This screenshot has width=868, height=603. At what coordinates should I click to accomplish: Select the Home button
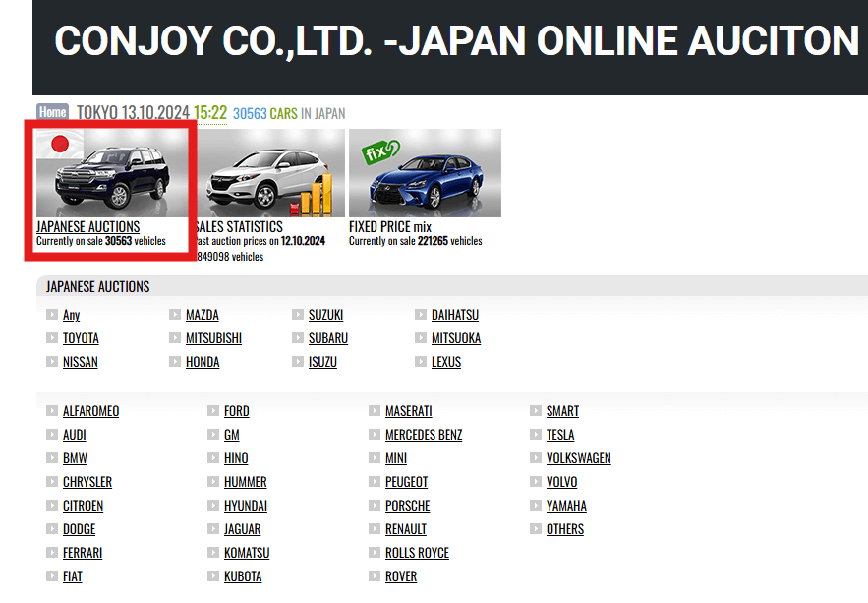pos(51,112)
